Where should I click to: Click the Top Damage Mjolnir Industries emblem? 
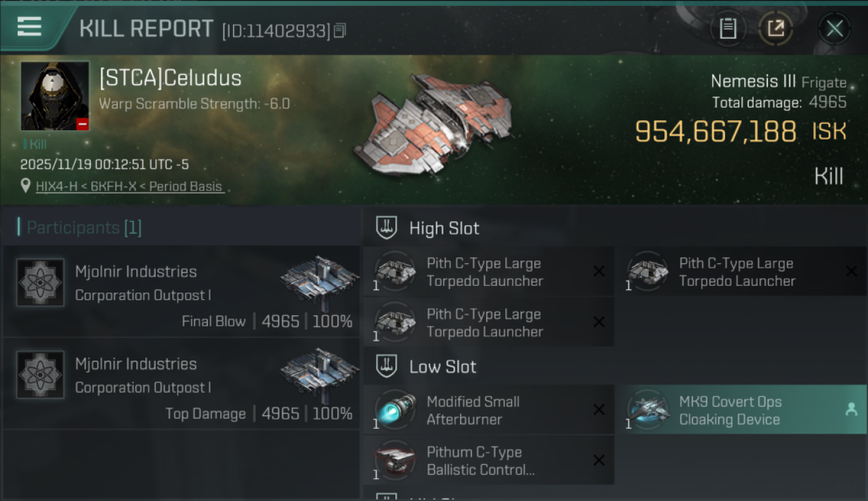41,375
